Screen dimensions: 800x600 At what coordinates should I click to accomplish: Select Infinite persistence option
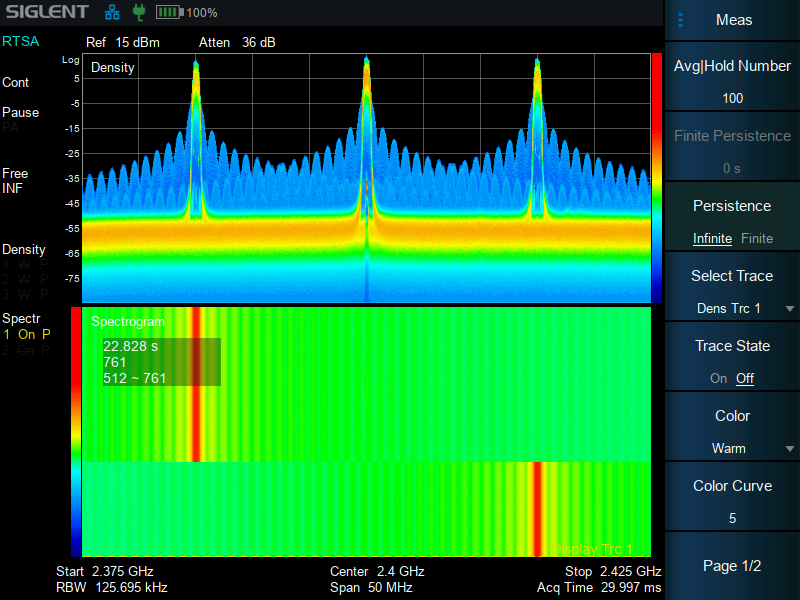(712, 238)
